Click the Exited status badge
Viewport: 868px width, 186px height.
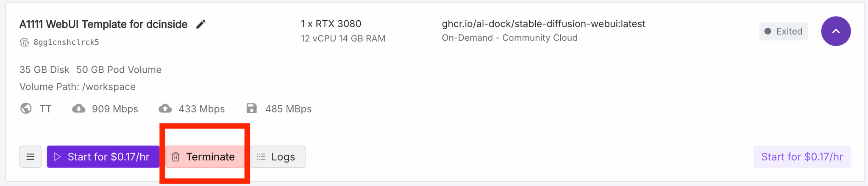[783, 31]
